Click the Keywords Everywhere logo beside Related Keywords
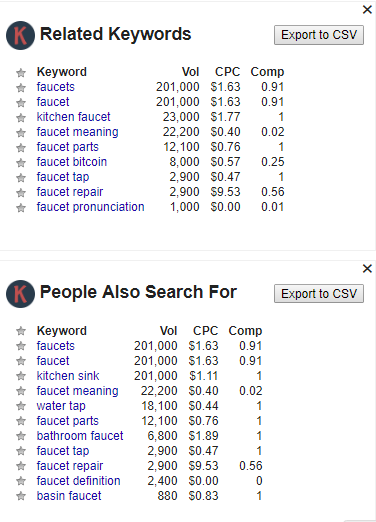 coord(20,35)
